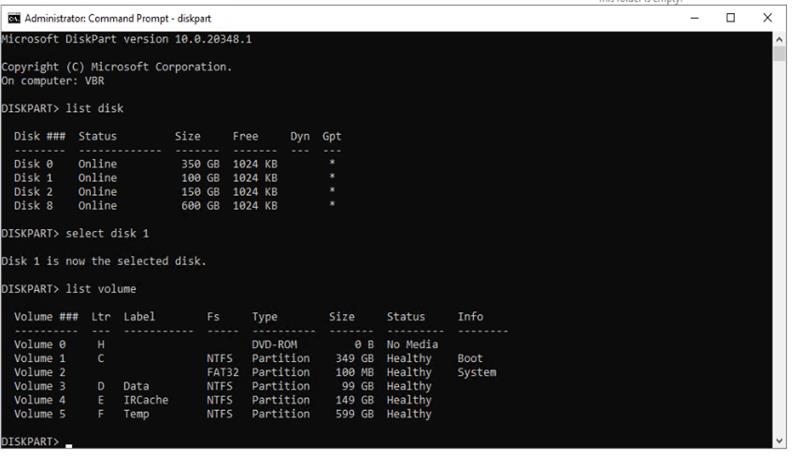Viewport: 800px width, 464px height.
Task: Click the empty vertical scrollbar track
Action: tap(780, 250)
